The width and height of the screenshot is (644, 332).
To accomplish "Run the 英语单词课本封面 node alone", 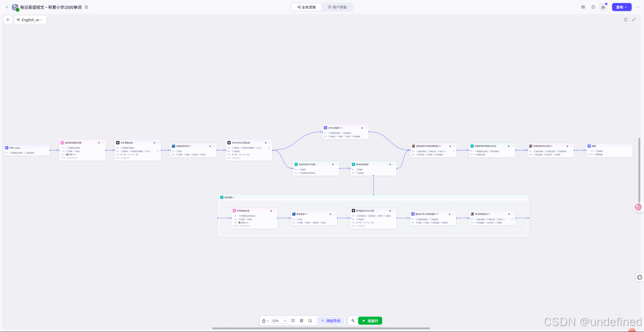I will click(99, 143).
